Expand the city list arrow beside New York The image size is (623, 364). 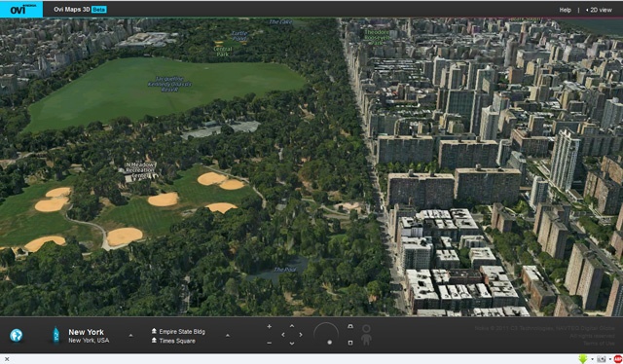[130, 336]
